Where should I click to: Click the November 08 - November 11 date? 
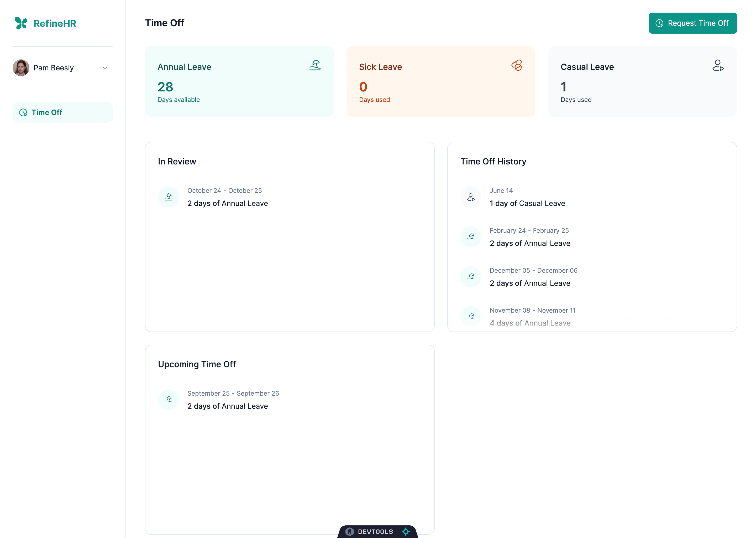click(532, 311)
